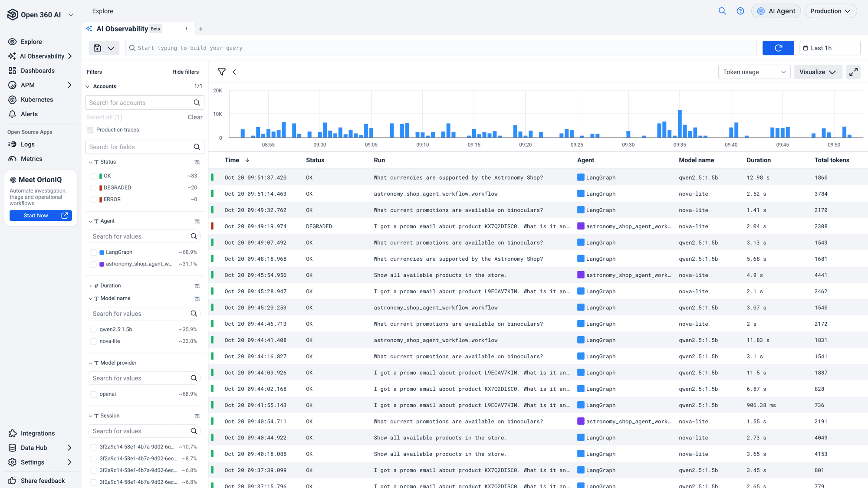Check the LangGraph agent filter
Image resolution: width=868 pixels, height=488 pixels.
tap(93, 252)
